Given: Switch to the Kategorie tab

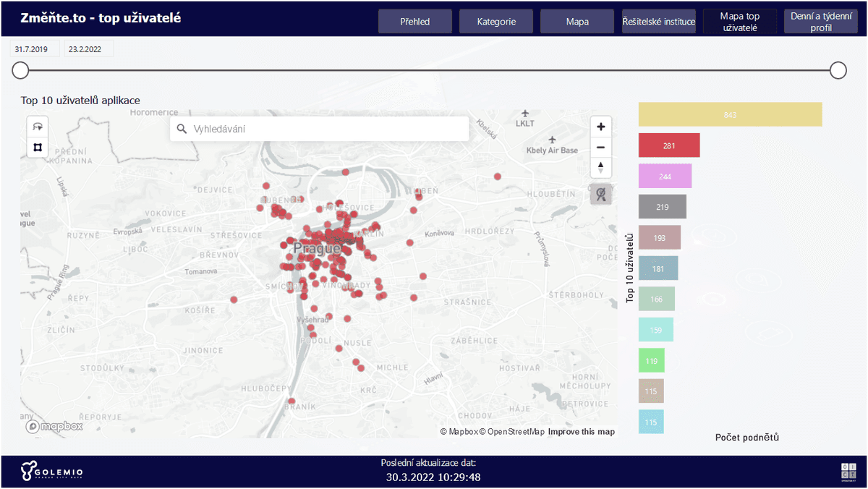Looking at the screenshot, I should pos(496,22).
